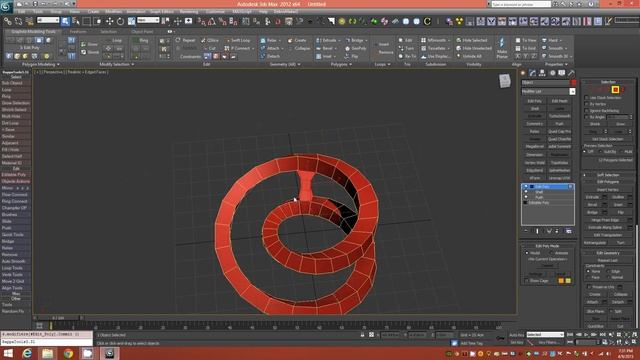Click the ViewCube in the viewport

point(504,80)
